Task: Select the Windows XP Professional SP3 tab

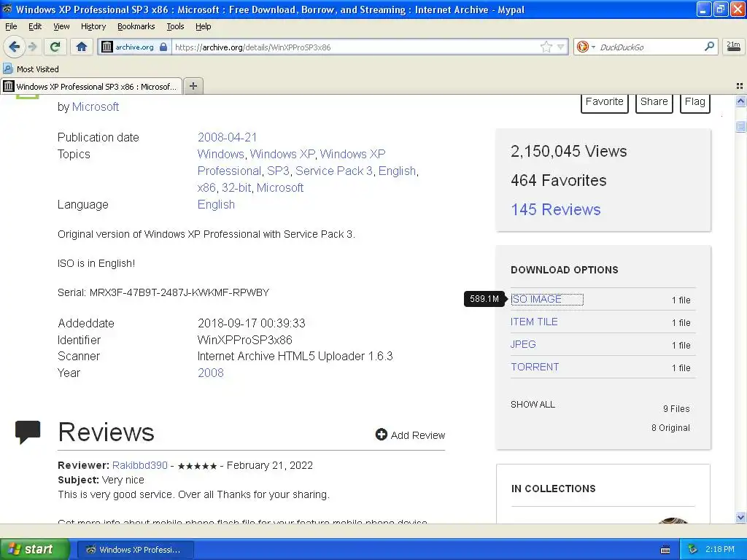Action: click(x=91, y=86)
